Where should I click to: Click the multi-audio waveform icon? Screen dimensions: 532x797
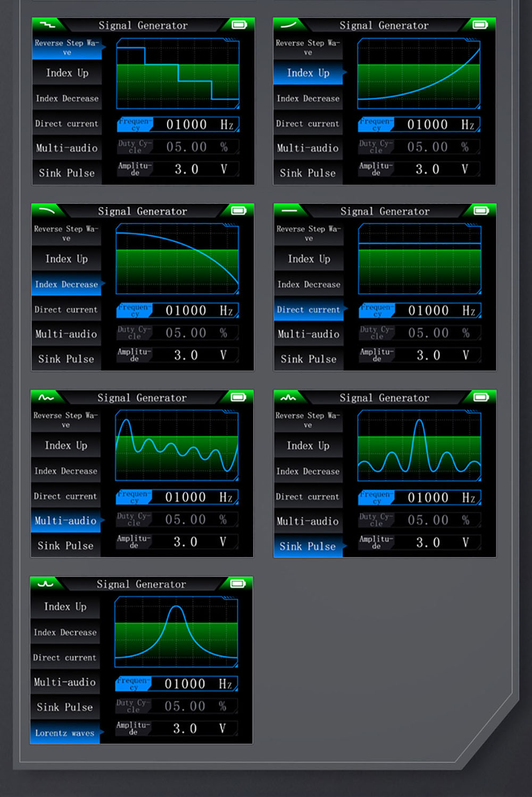point(47,397)
